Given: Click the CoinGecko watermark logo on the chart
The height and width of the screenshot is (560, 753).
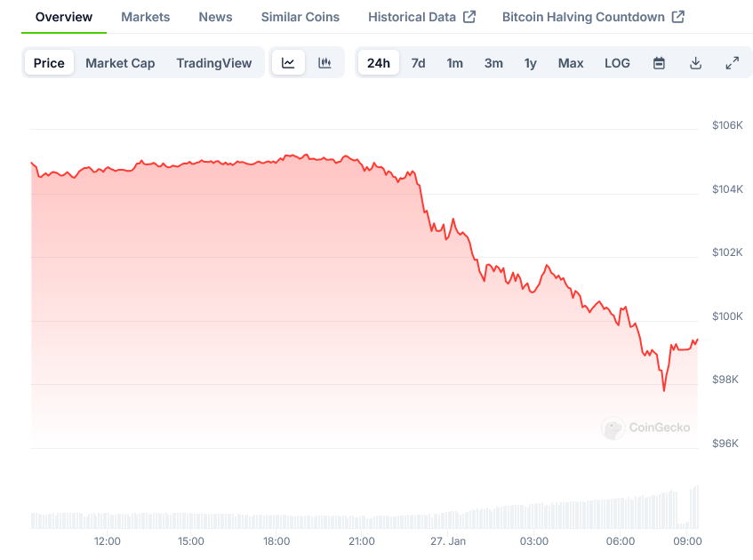Looking at the screenshot, I should (613, 428).
